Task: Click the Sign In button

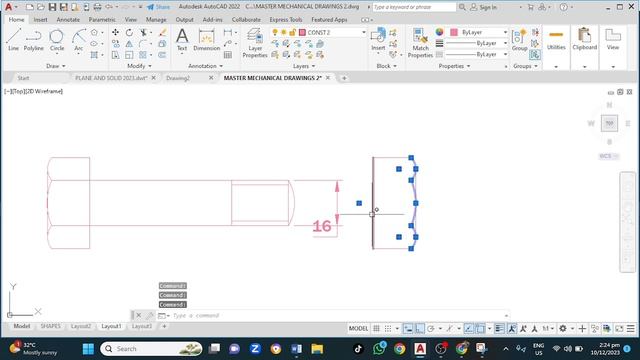Action: [483, 7]
